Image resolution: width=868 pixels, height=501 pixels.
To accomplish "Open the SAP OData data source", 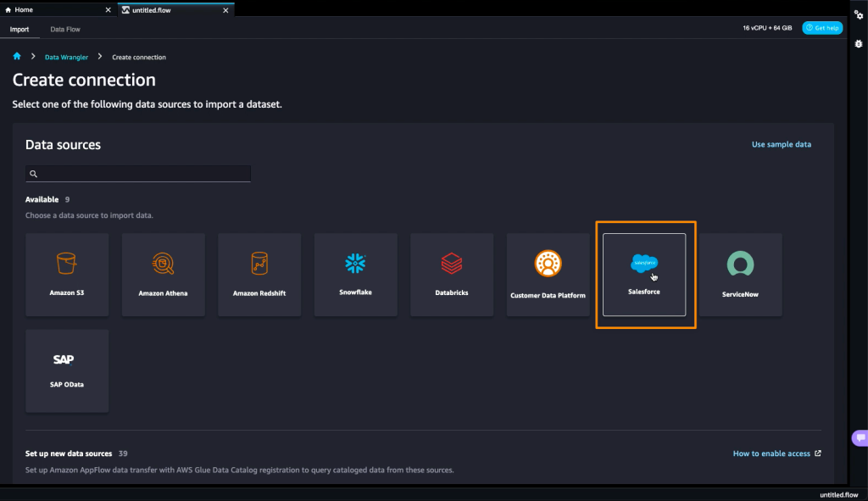I will coord(67,371).
